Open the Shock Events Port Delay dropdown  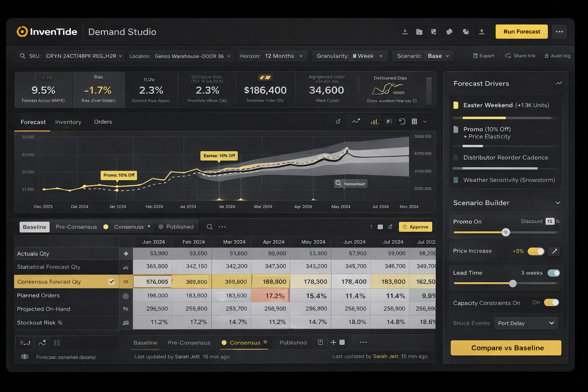click(x=526, y=323)
